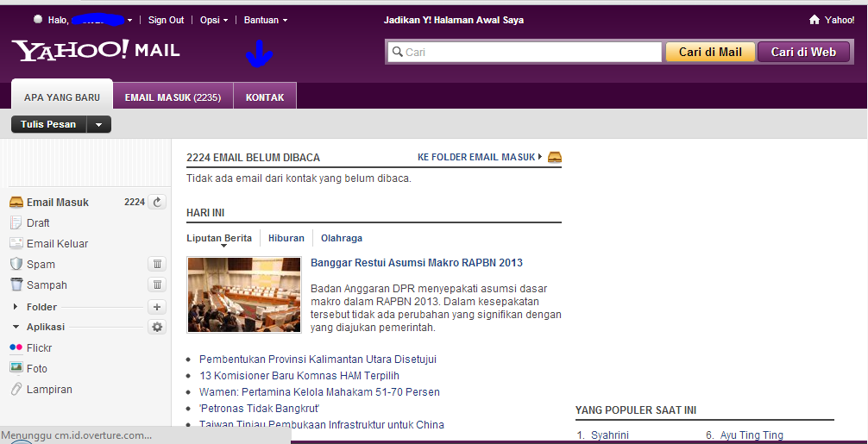The width and height of the screenshot is (868, 444).
Task: Open the Email Masuk (2235) tab
Action: [173, 97]
